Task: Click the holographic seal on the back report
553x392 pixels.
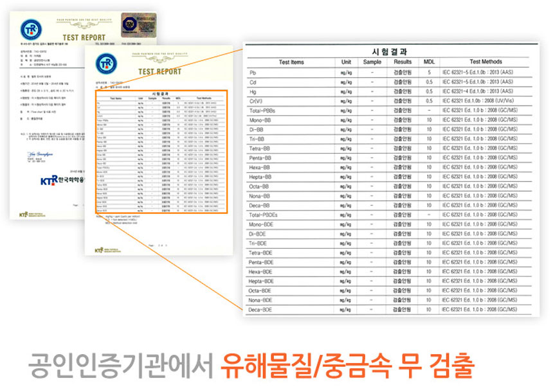Action: point(139,25)
